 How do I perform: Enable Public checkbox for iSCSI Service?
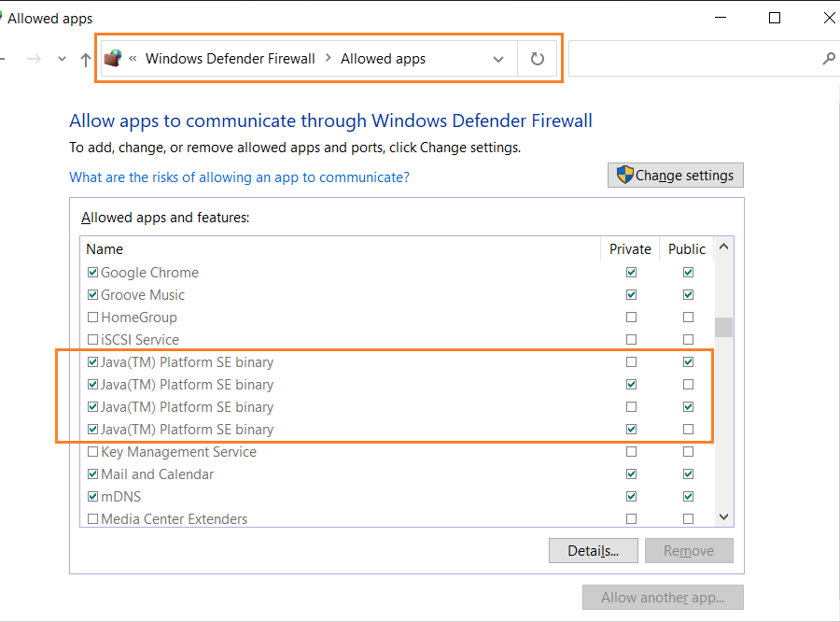click(689, 339)
